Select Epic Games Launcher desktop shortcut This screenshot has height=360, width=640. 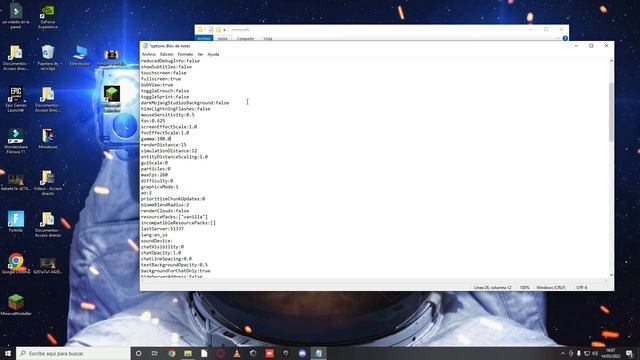tap(16, 99)
